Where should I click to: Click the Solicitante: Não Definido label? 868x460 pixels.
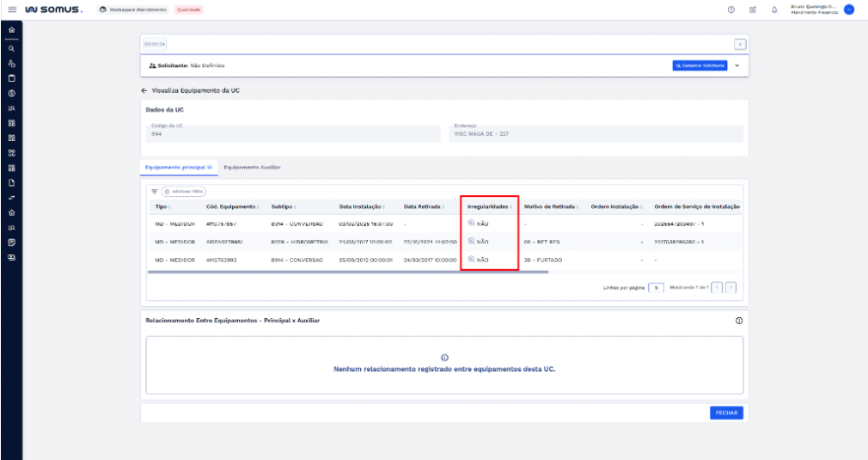coord(187,66)
